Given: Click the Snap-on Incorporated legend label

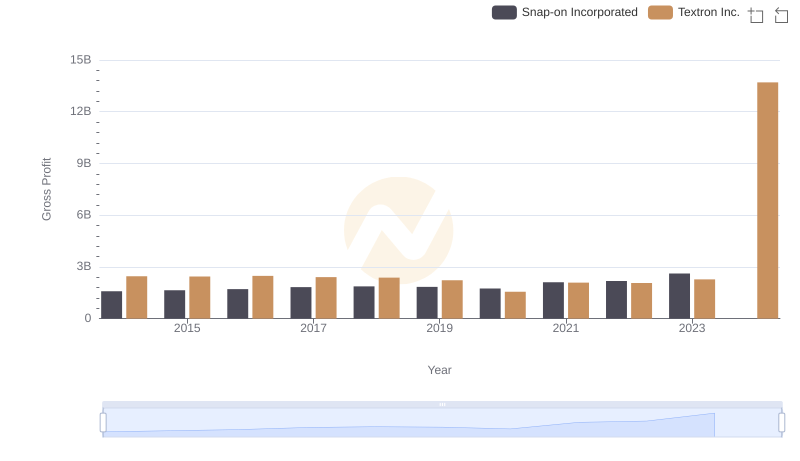Looking at the screenshot, I should click(580, 12).
